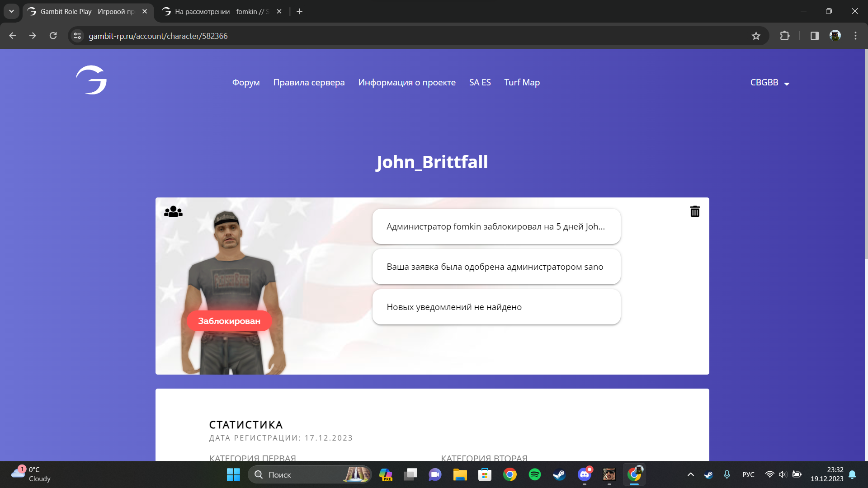This screenshot has height=488, width=868.
Task: View site information icon in address bar
Action: click(78, 36)
